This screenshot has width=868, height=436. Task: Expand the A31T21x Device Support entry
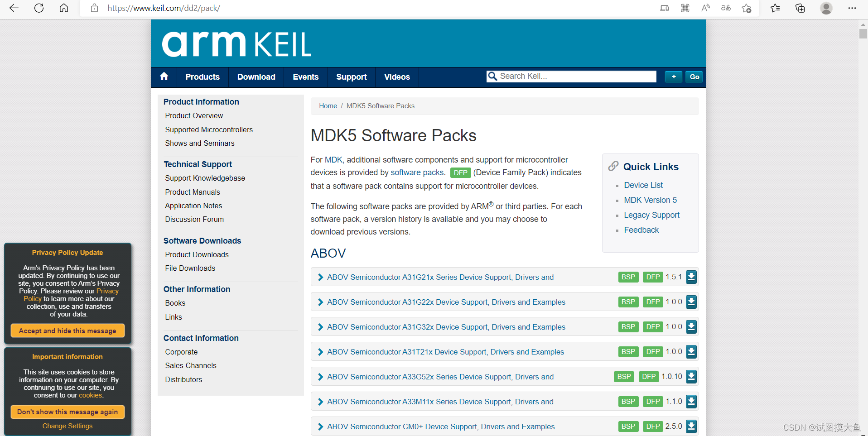click(320, 352)
